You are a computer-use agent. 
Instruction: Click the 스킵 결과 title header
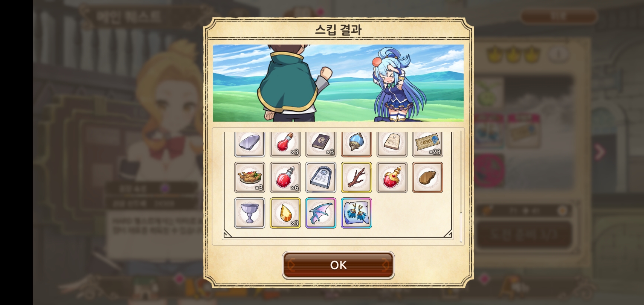click(338, 29)
